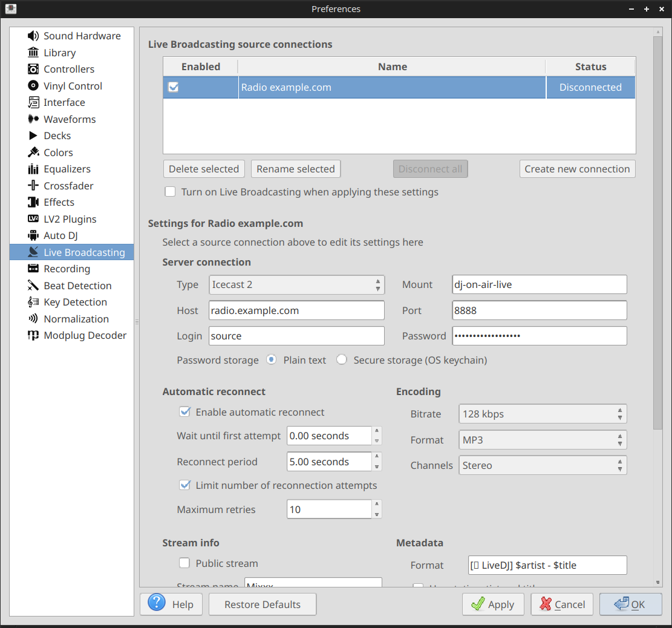Switch to the Recording preferences page
Viewport: 672px width, 628px height.
(67, 269)
